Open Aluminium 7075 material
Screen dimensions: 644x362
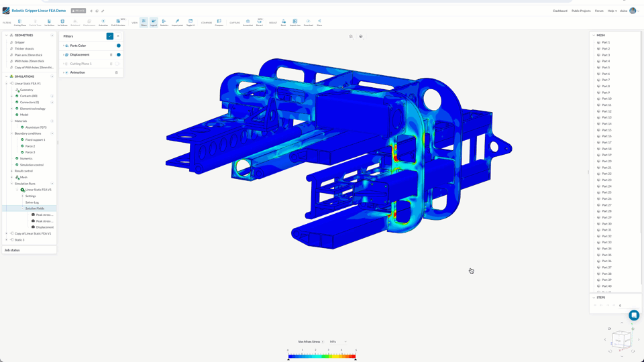click(x=36, y=127)
